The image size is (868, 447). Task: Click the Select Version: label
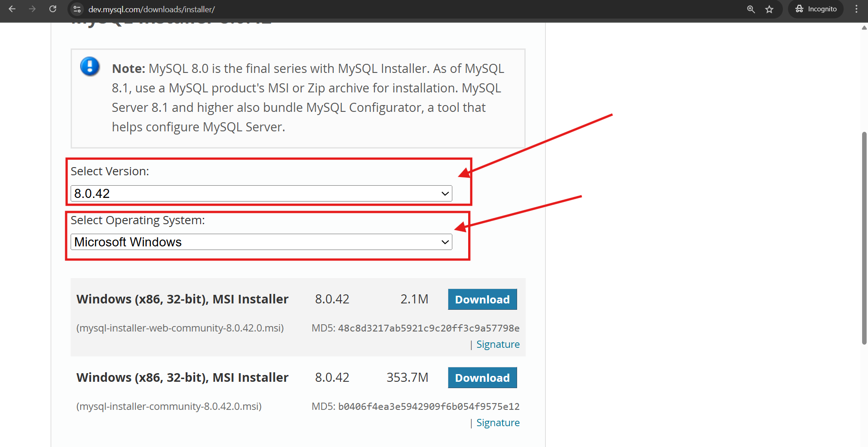tap(110, 171)
